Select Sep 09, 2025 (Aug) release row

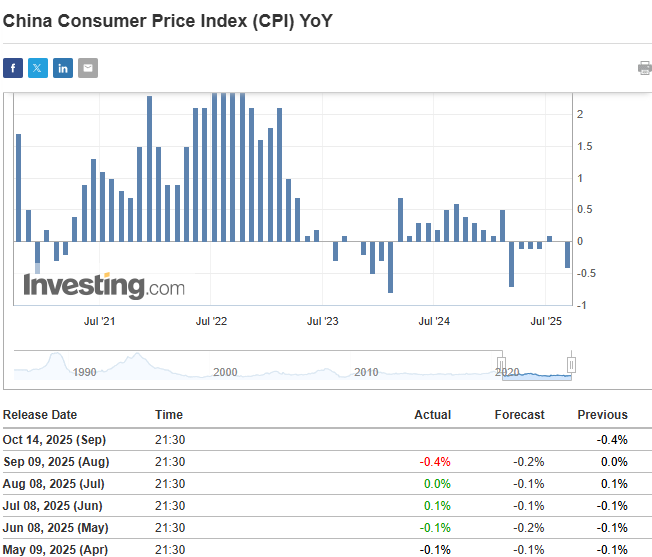pos(56,462)
